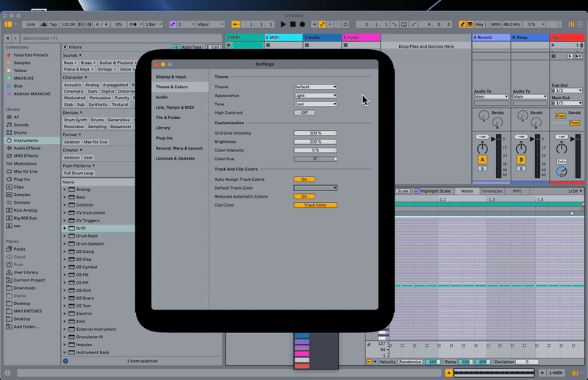Select the Drums category icon
This screenshot has width=588, height=380.
click(8, 132)
